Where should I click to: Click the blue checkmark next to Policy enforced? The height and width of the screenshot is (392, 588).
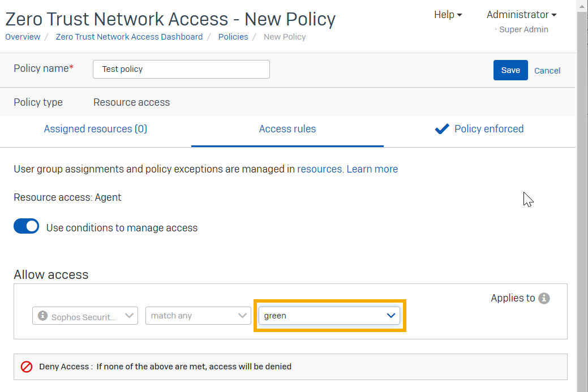(x=442, y=129)
